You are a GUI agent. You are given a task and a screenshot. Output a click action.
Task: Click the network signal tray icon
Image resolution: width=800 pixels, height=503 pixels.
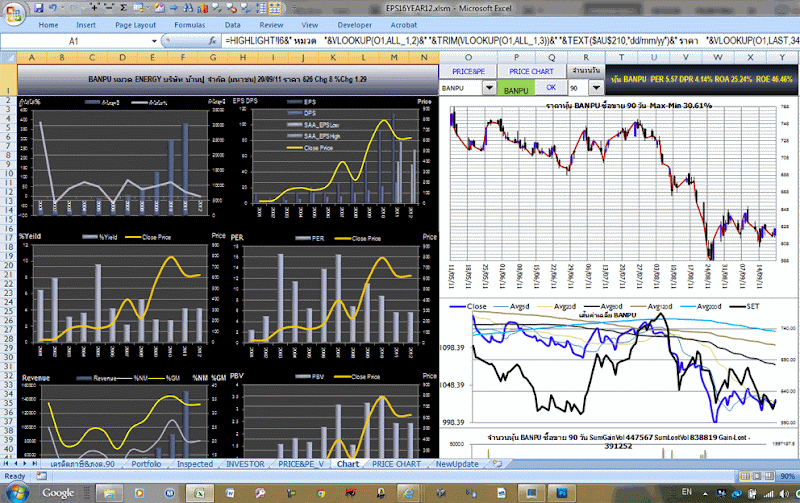tap(768, 494)
